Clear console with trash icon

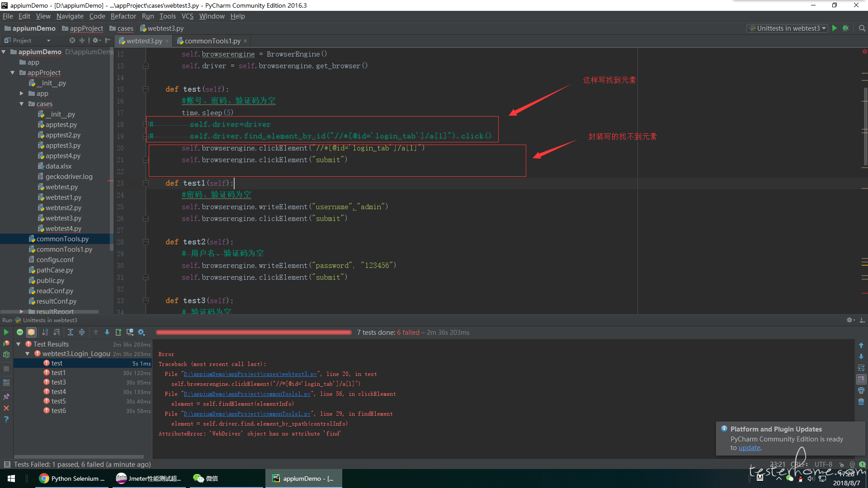[x=861, y=402]
